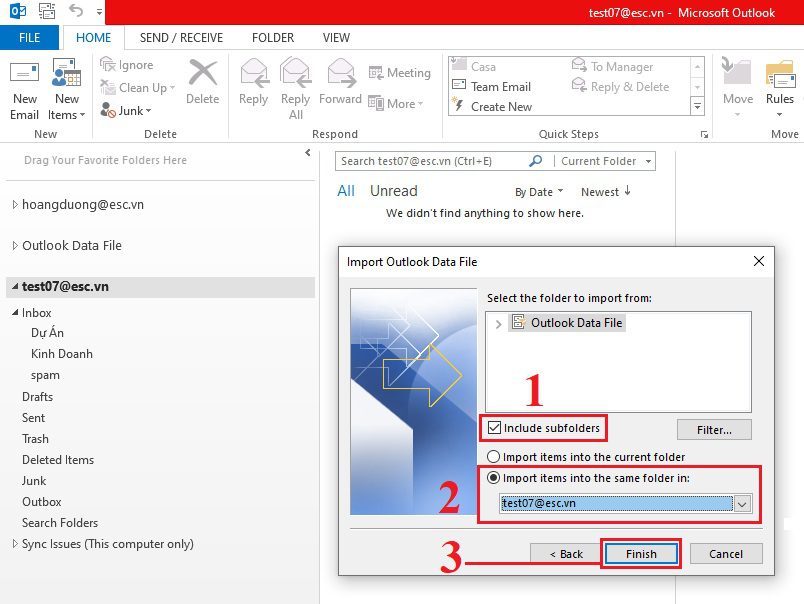Open the Dự Án folder
The height and width of the screenshot is (604, 804).
(47, 333)
